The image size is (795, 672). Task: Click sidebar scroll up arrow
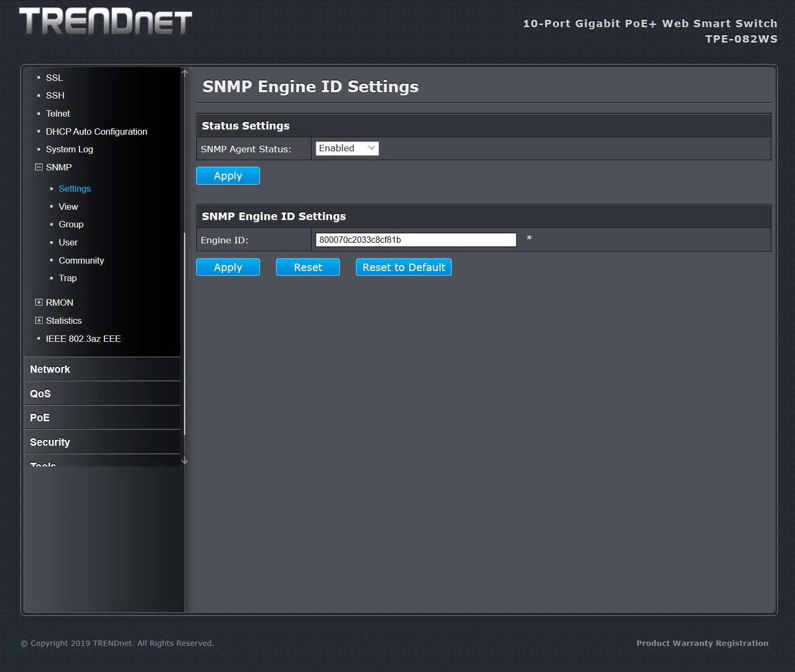coord(184,72)
